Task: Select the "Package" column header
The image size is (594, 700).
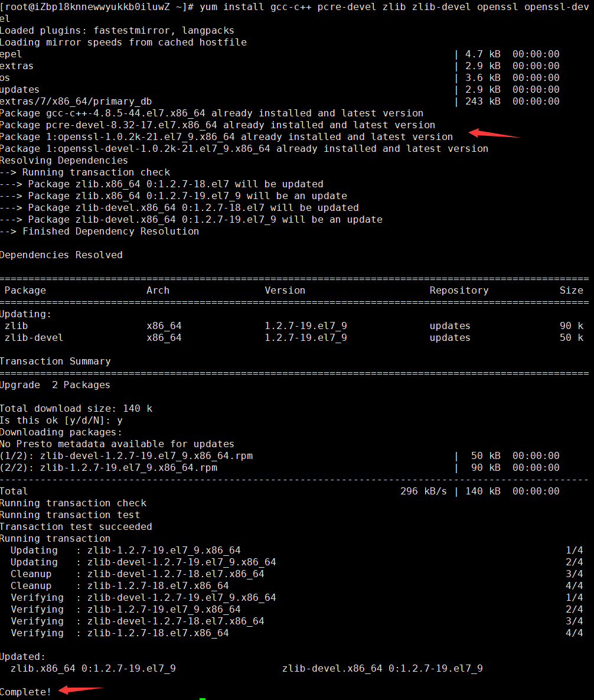Action: [x=25, y=290]
